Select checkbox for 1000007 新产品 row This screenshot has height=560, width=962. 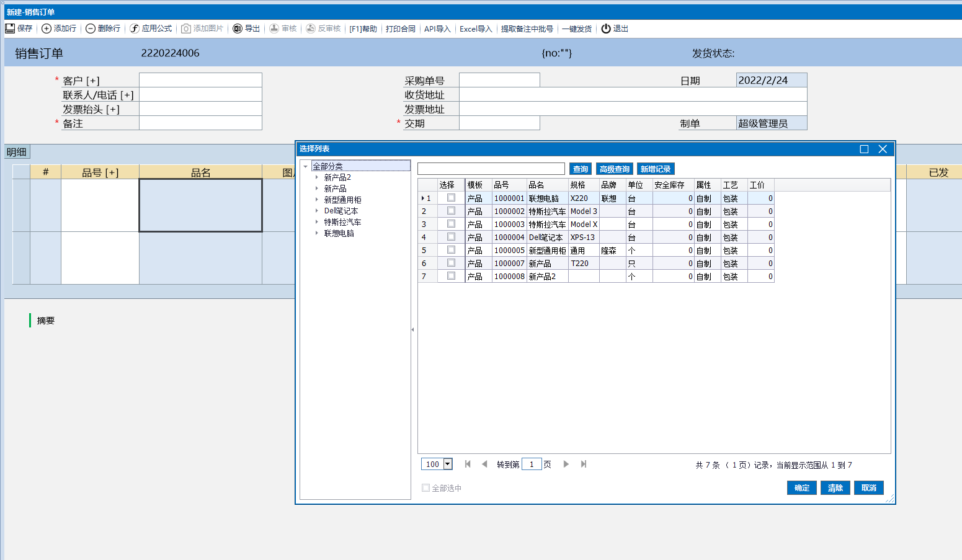click(451, 263)
